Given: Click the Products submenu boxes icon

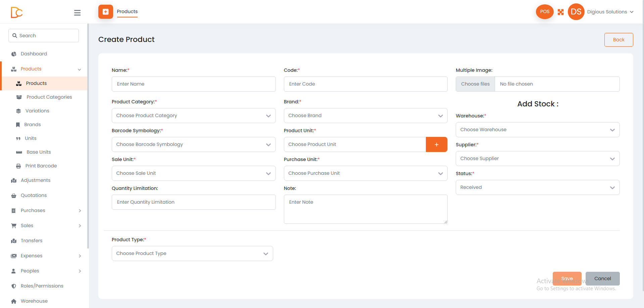Looking at the screenshot, I should [19, 84].
